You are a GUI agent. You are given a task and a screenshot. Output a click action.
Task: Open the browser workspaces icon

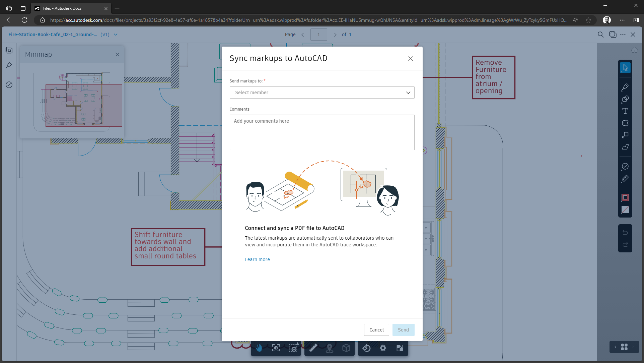coord(9,8)
